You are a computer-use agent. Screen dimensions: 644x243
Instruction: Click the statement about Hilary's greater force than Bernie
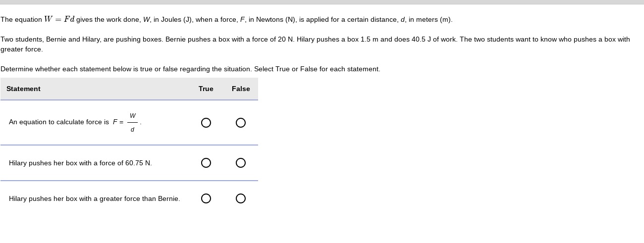click(95, 199)
